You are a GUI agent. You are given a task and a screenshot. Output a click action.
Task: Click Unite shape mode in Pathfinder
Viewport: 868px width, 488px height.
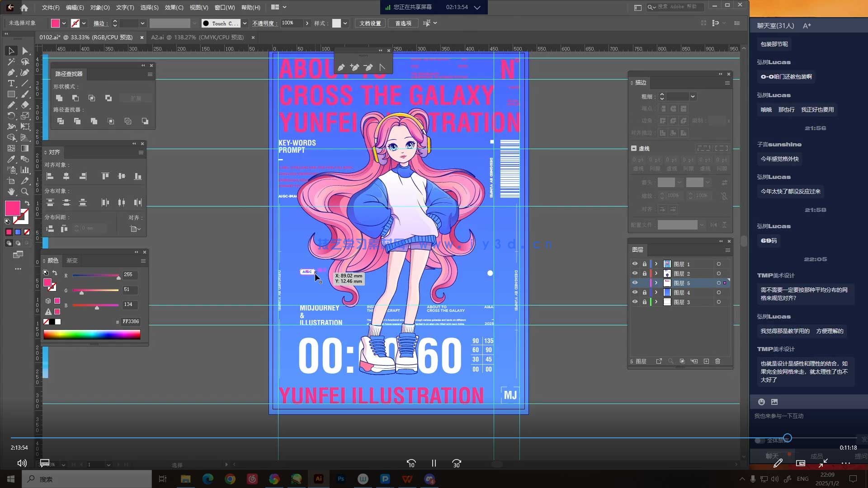59,98
